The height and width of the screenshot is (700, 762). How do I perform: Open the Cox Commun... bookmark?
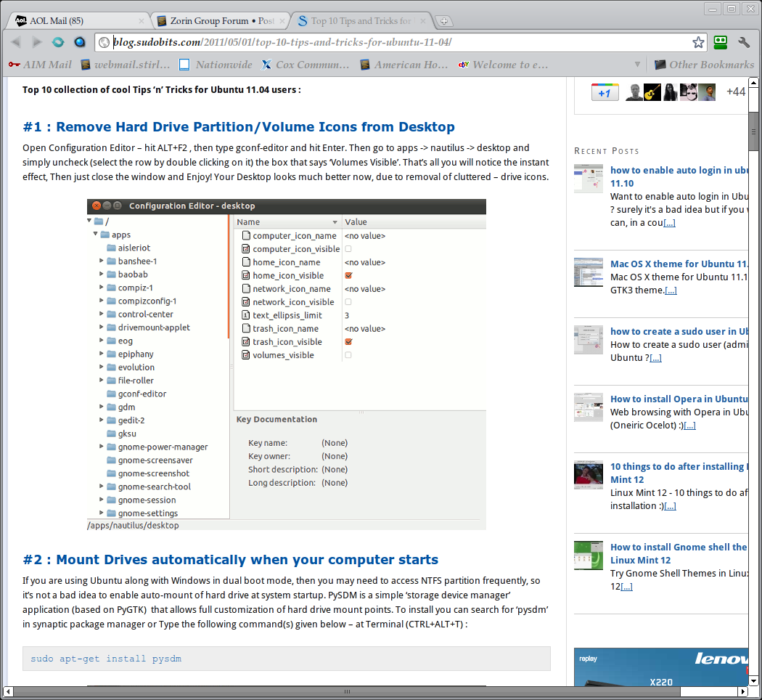click(x=306, y=65)
